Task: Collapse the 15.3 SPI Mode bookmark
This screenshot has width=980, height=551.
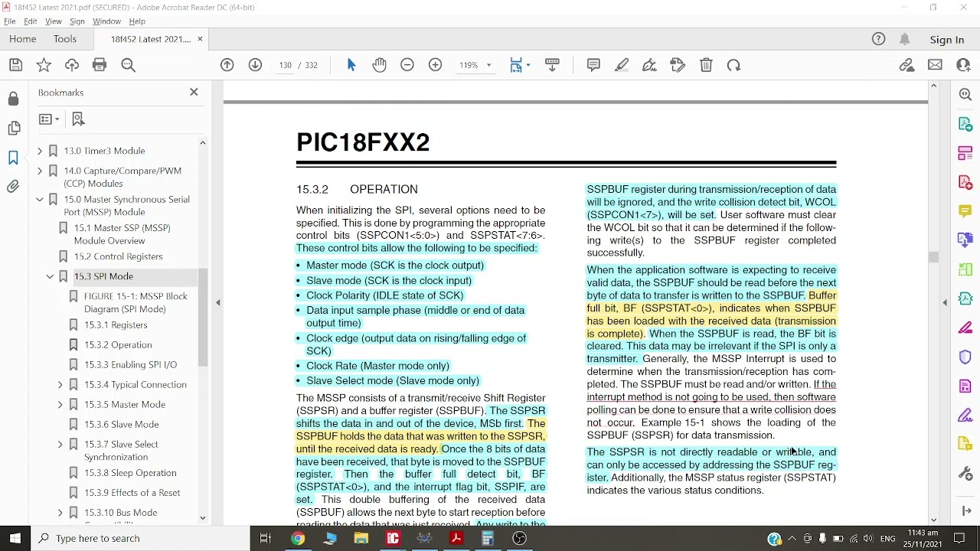Action: coord(50,276)
